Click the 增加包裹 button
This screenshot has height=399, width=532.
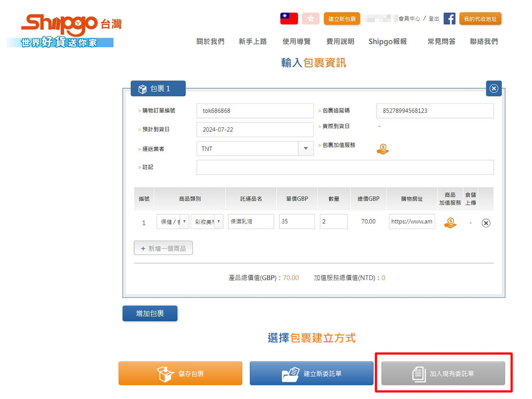click(x=150, y=314)
